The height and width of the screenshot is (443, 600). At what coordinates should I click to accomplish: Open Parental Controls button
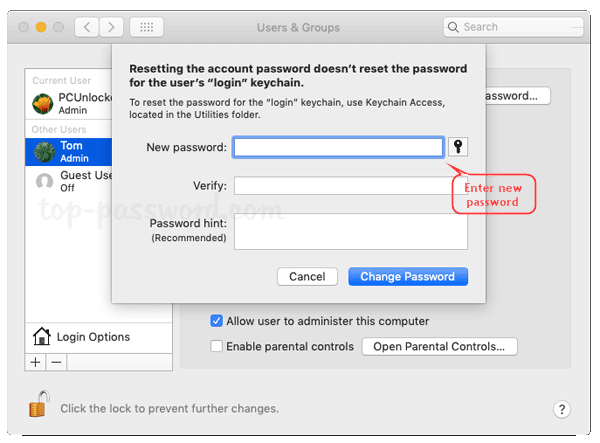click(439, 346)
